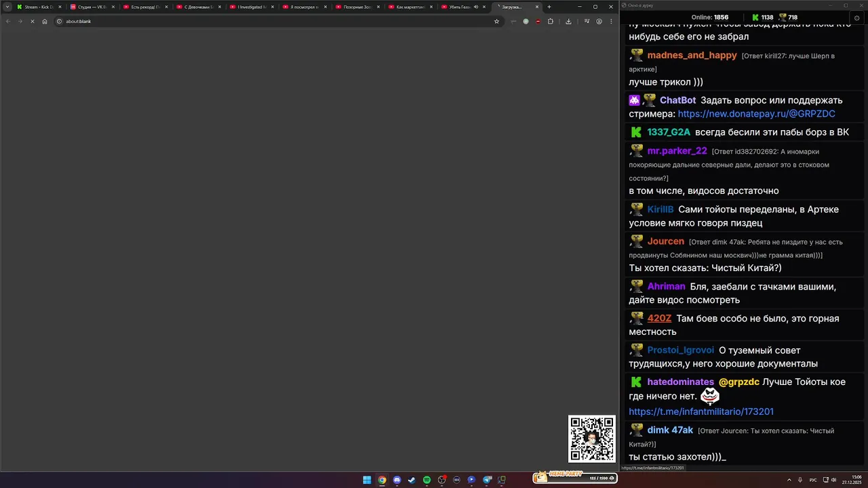Open the t.me/infantmilitario/173201 link
The image size is (868, 488).
coord(701,411)
